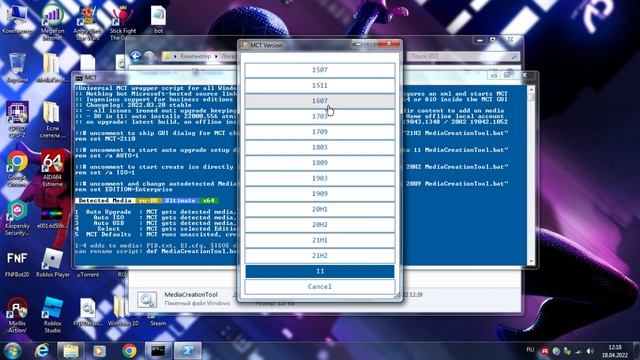Click the 21H1 version button
The height and width of the screenshot is (360, 640).
coord(320,240)
